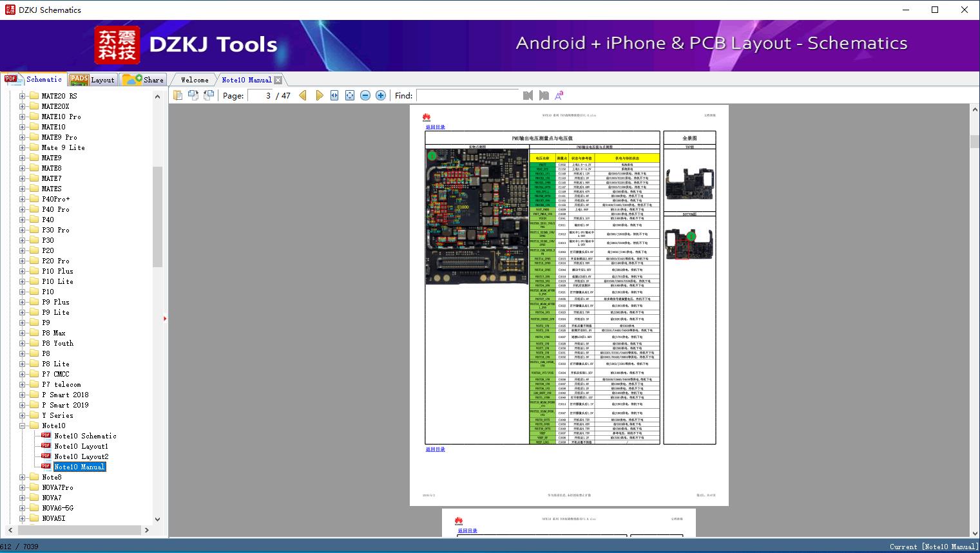Expand the P30 Pro folder

pos(23,230)
